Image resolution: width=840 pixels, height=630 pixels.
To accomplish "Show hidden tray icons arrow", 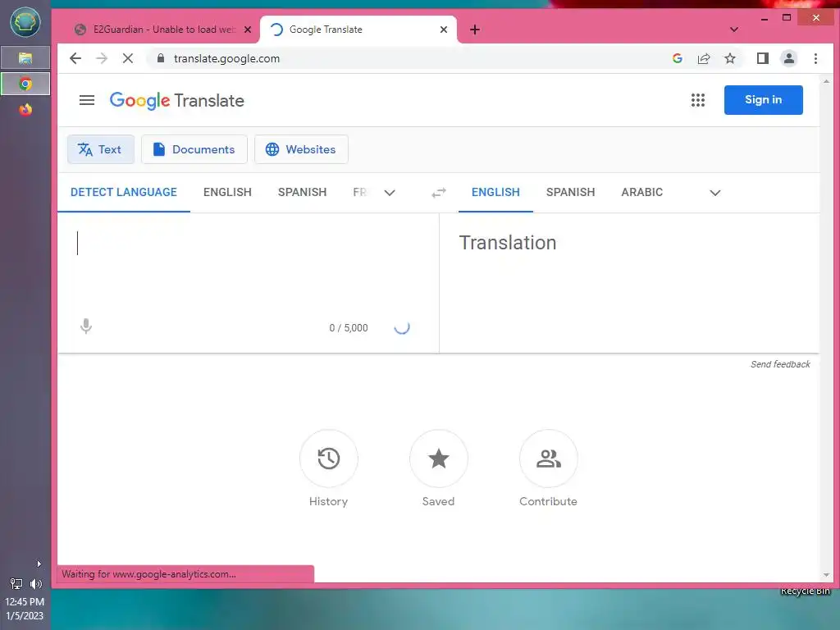I will (39, 564).
